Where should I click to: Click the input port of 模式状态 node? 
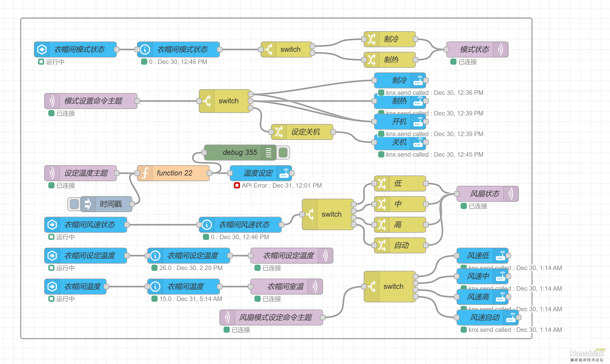446,49
